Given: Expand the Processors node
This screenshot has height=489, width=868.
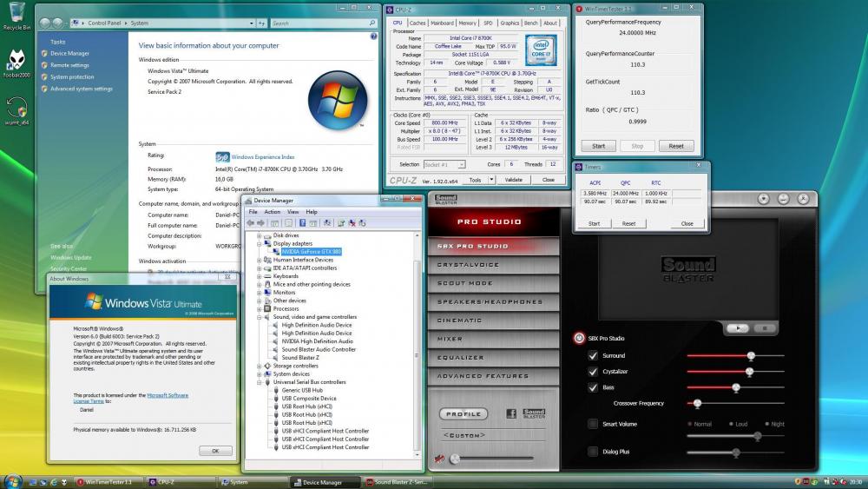Looking at the screenshot, I should pyautogui.click(x=259, y=309).
